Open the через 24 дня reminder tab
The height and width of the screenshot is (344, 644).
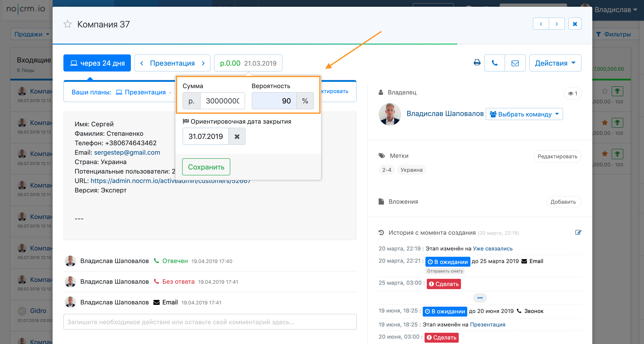[x=97, y=63]
